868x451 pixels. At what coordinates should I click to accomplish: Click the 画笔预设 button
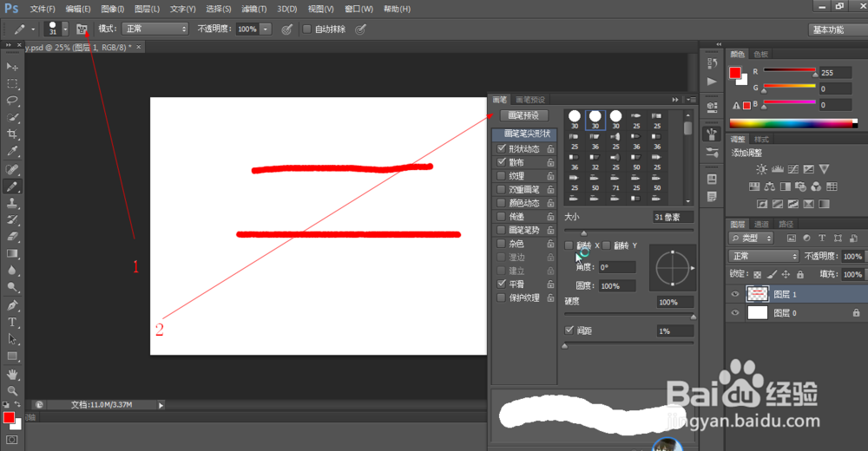point(523,115)
